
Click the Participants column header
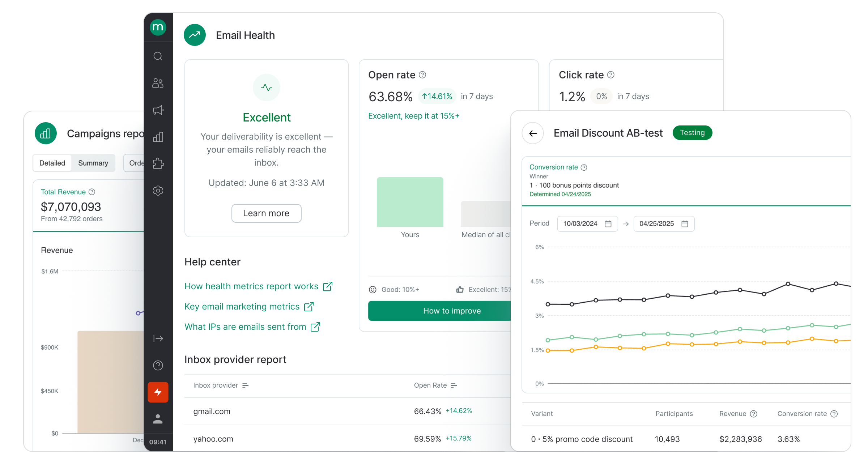pyautogui.click(x=674, y=414)
